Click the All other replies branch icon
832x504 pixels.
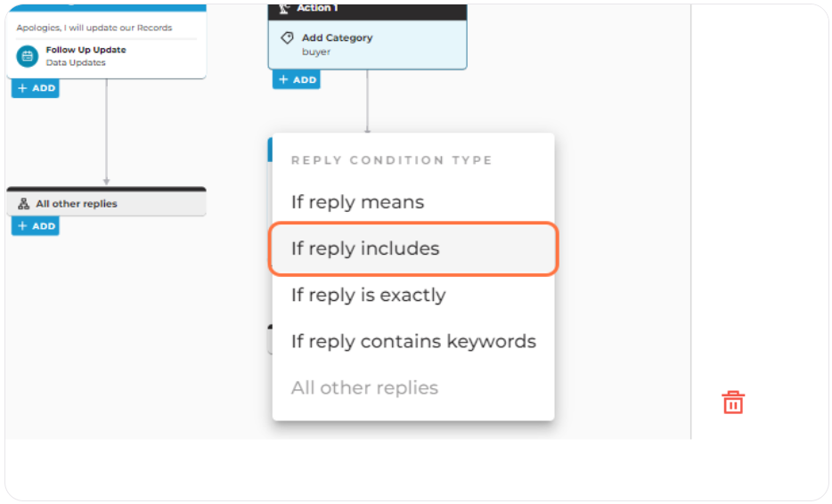coord(23,204)
